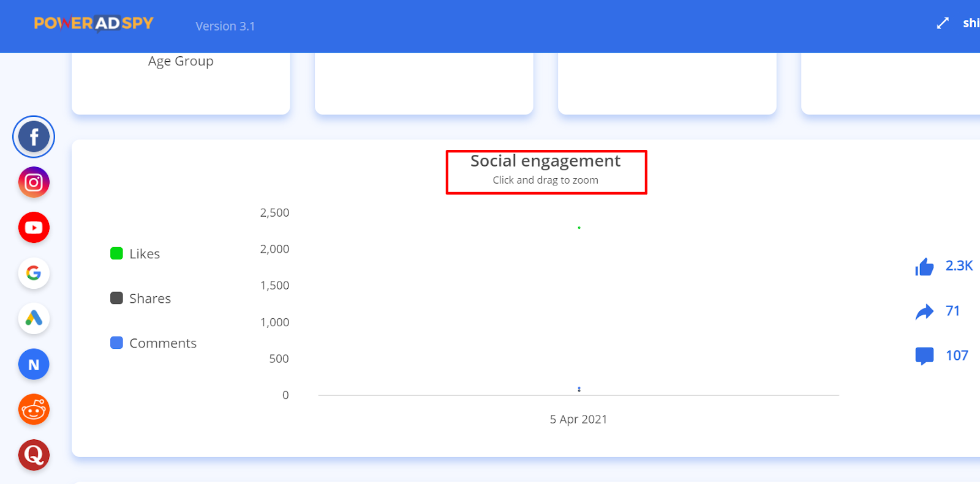Click the green Likes data point
Viewport: 980px width, 484px height.
pos(579,228)
